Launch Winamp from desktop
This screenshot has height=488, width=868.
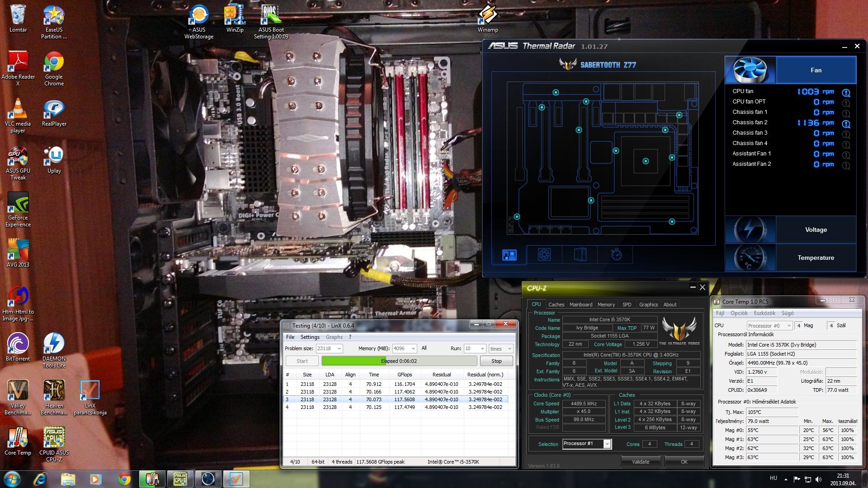click(x=488, y=19)
